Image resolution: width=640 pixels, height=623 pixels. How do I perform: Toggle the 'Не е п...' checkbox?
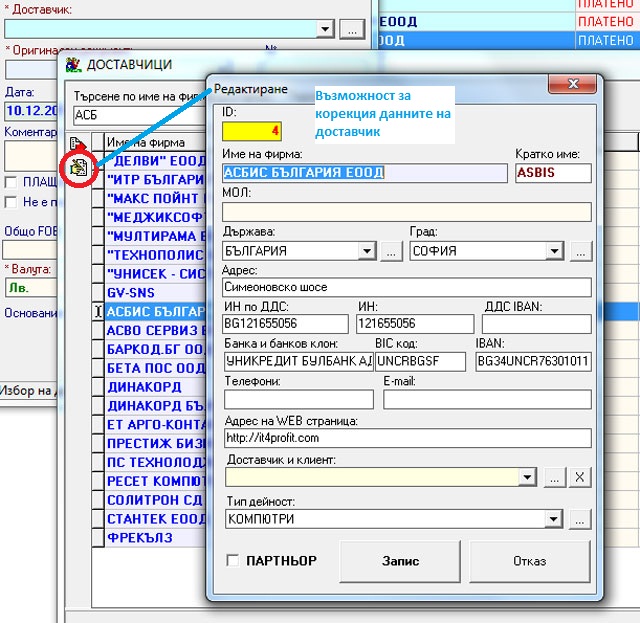pos(11,202)
